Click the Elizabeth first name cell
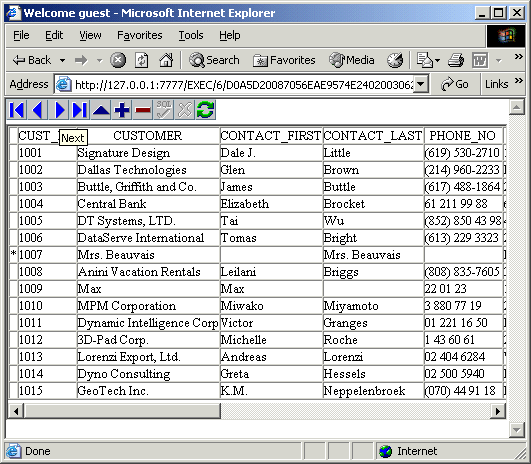531x464 pixels. point(271,204)
